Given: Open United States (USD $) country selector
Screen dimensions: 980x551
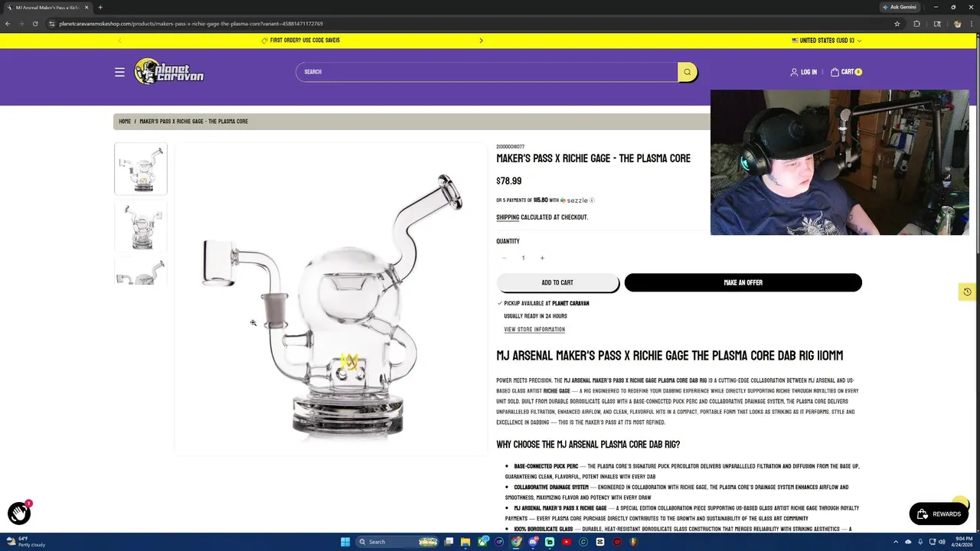Looking at the screenshot, I should pyautogui.click(x=827, y=41).
